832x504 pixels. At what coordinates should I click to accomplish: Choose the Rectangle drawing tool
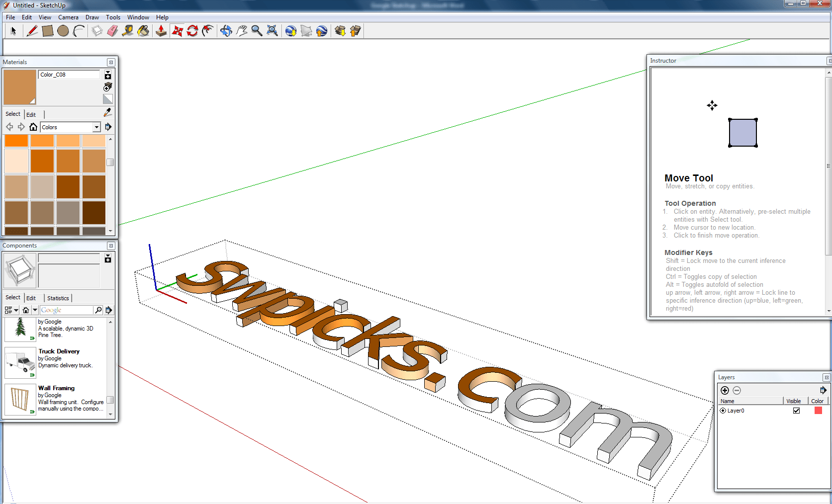click(48, 31)
